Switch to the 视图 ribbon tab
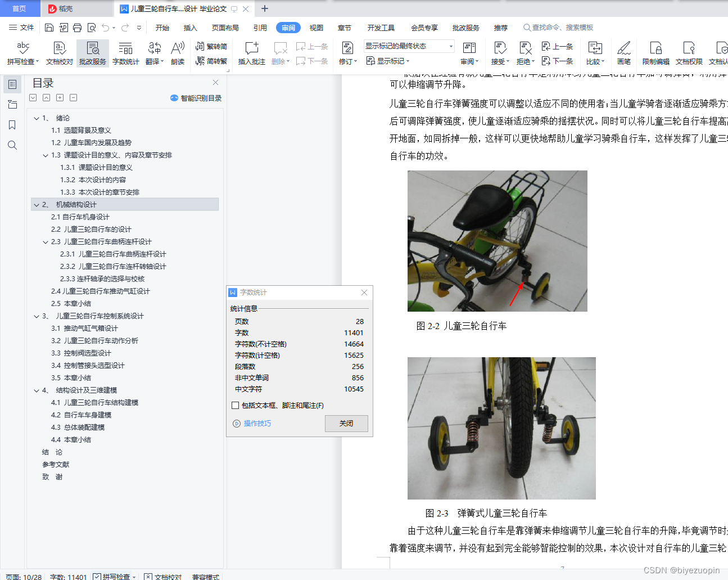This screenshot has height=580, width=728. click(x=316, y=27)
